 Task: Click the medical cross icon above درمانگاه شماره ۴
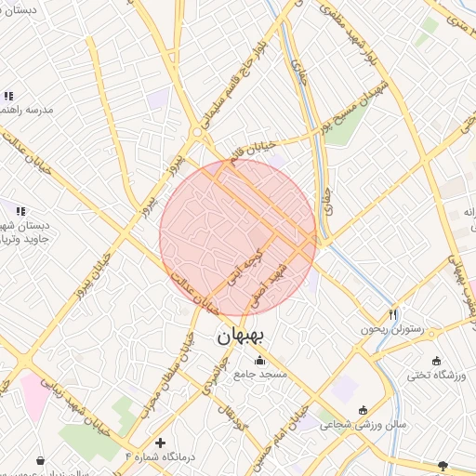pyautogui.click(x=160, y=443)
